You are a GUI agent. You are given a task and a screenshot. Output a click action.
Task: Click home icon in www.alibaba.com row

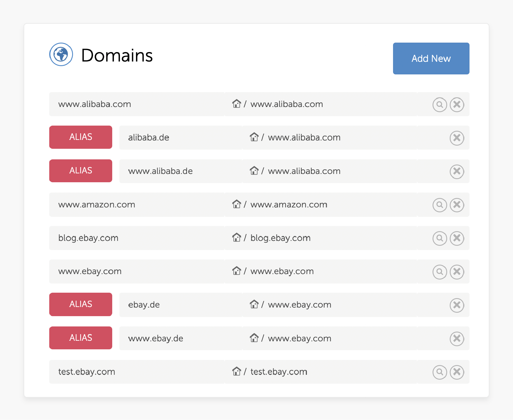(236, 104)
